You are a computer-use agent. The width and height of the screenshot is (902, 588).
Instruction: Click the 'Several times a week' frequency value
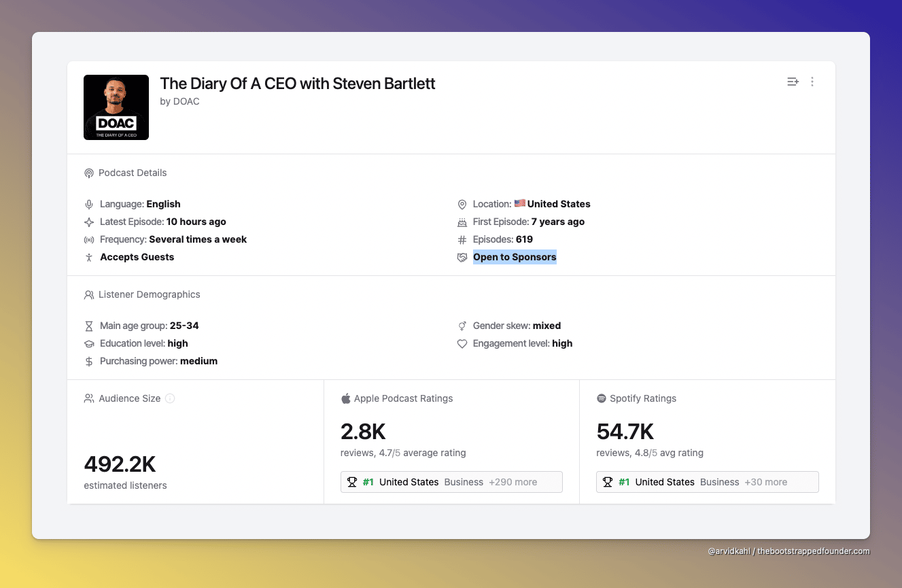click(x=198, y=239)
